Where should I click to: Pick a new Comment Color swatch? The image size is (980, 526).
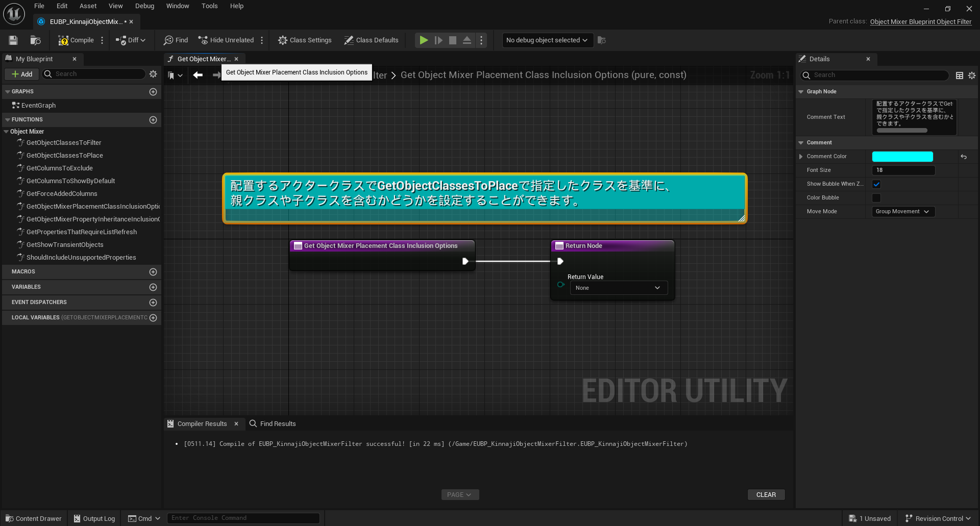(x=902, y=156)
